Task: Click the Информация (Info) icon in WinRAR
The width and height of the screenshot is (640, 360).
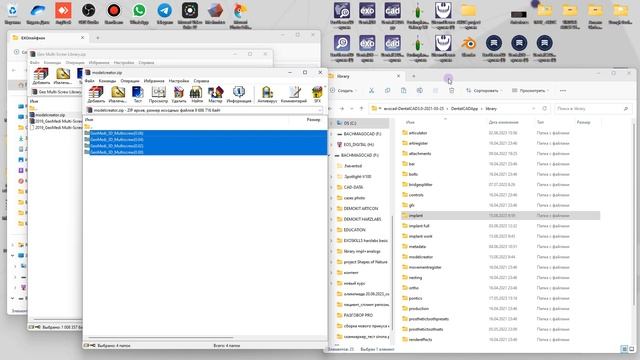Action: click(x=239, y=94)
